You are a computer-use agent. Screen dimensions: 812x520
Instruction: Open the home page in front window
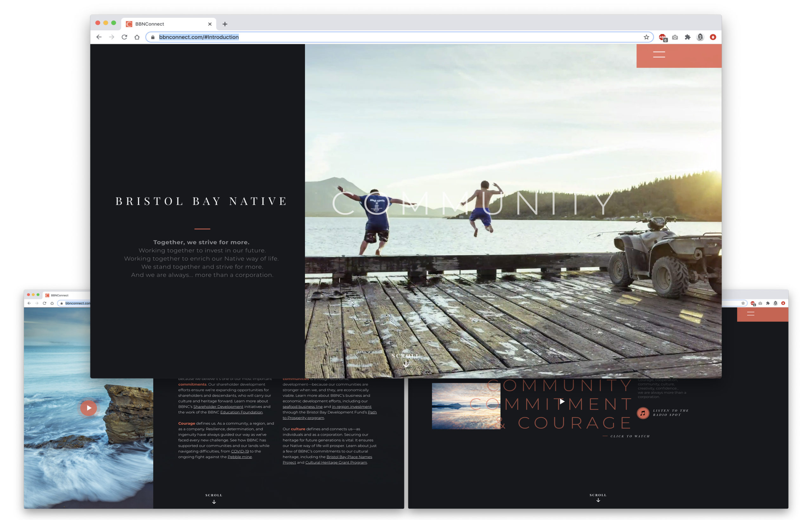click(x=137, y=37)
